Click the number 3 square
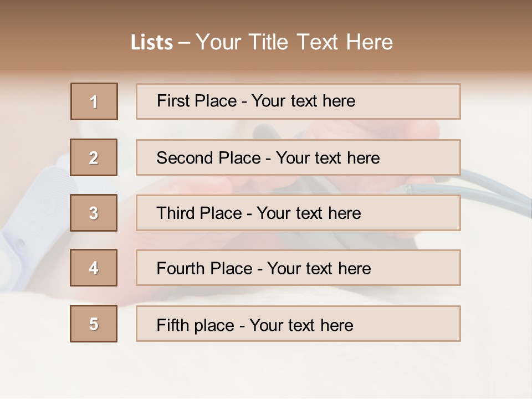Screen dimensions: 532x399 pyautogui.click(x=94, y=213)
